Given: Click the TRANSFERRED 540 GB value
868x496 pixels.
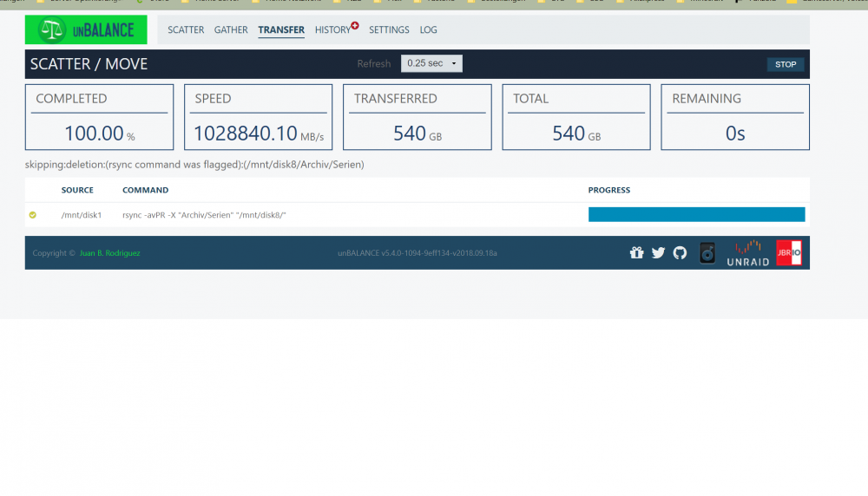Looking at the screenshot, I should point(418,134).
